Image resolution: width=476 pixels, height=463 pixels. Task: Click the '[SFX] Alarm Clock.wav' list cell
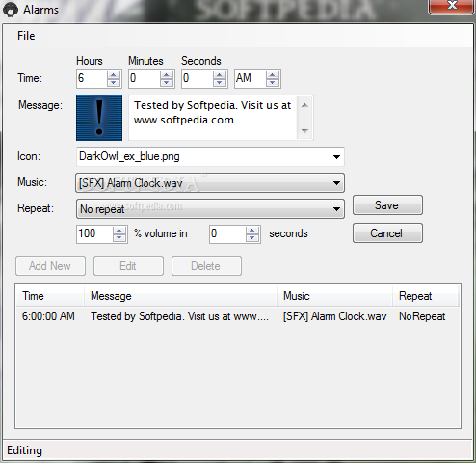coord(334,316)
